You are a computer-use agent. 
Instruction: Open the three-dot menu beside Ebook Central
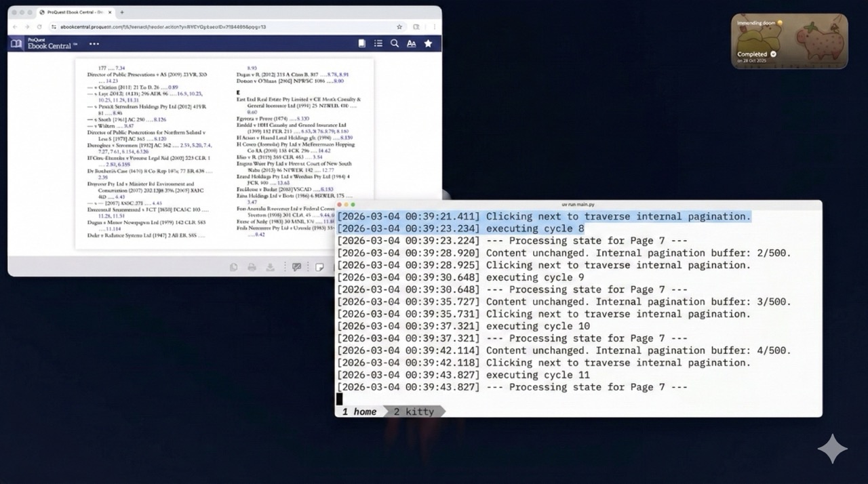pyautogui.click(x=94, y=44)
